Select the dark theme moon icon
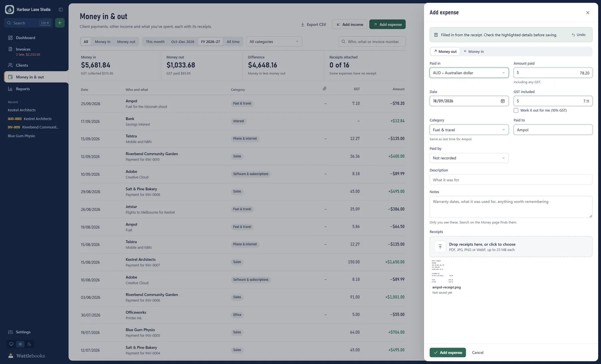The image size is (601, 364). (x=29, y=344)
